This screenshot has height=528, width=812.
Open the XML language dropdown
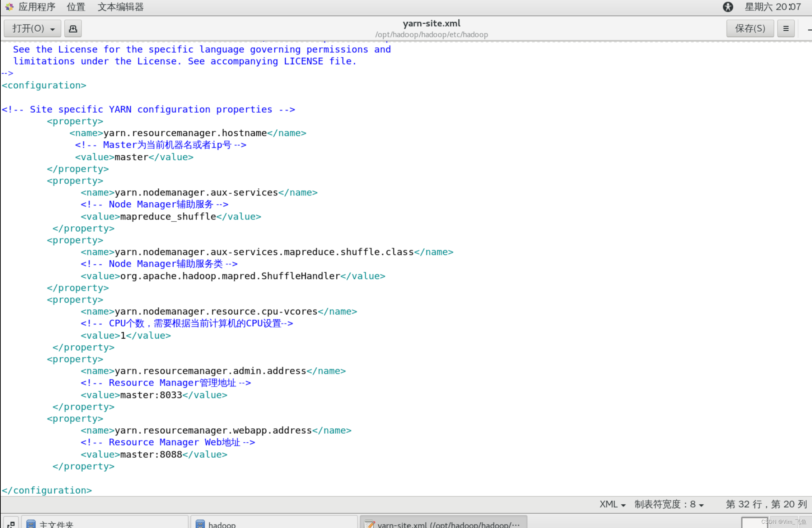coord(612,504)
